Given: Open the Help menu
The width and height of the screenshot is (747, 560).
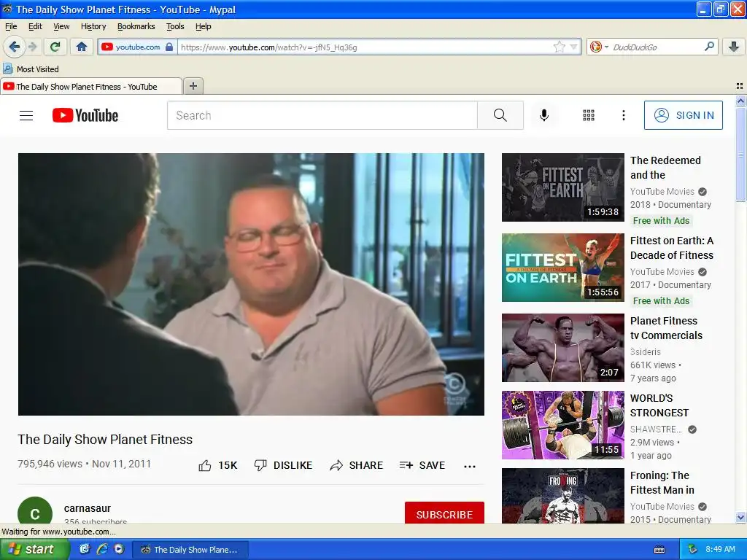Looking at the screenshot, I should [203, 26].
